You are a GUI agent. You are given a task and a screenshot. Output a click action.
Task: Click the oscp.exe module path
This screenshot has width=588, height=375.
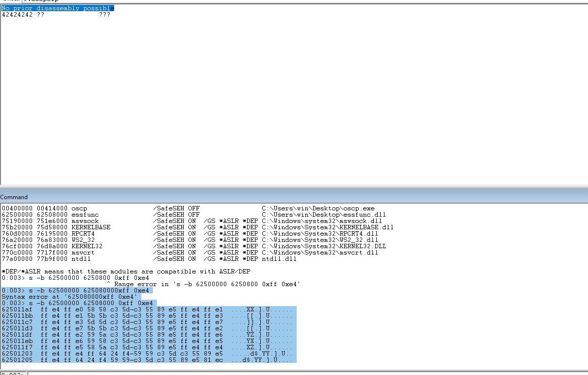tap(318, 208)
